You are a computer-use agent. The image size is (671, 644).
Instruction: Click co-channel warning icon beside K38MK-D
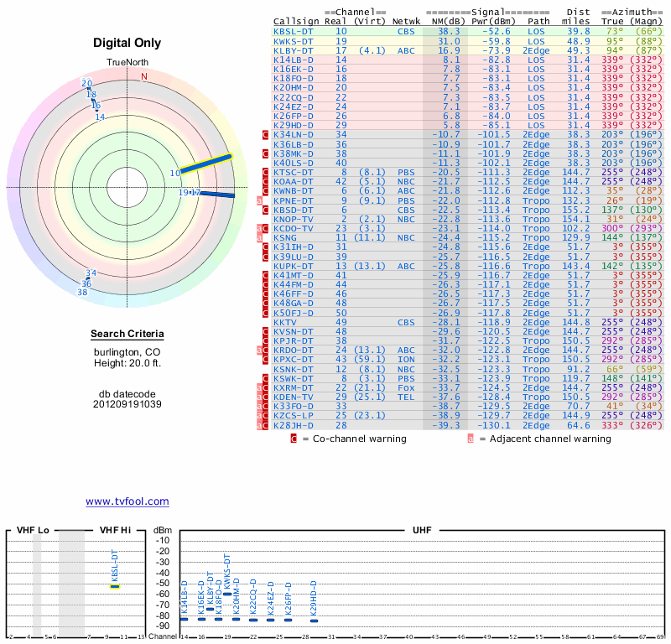point(266,153)
